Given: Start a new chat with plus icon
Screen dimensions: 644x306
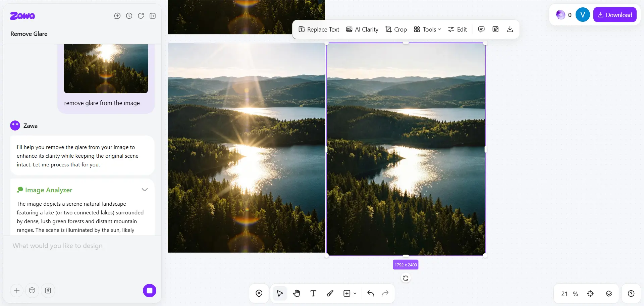Looking at the screenshot, I should point(117,16).
